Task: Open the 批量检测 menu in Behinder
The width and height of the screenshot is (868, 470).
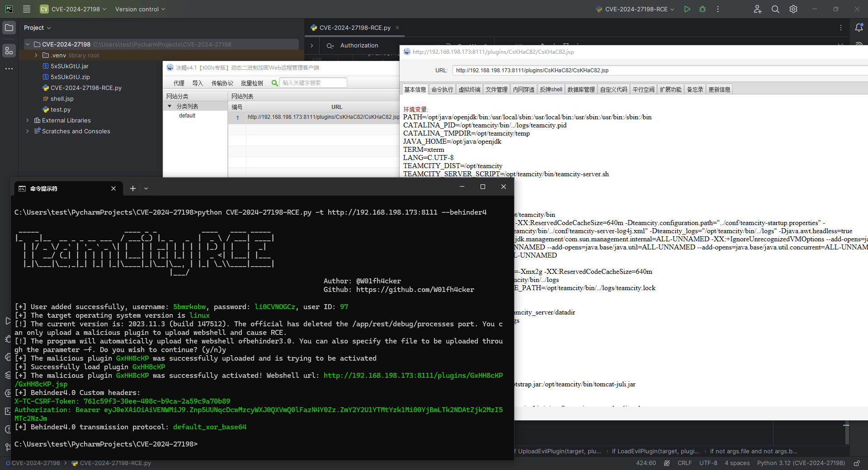Action: (252, 83)
